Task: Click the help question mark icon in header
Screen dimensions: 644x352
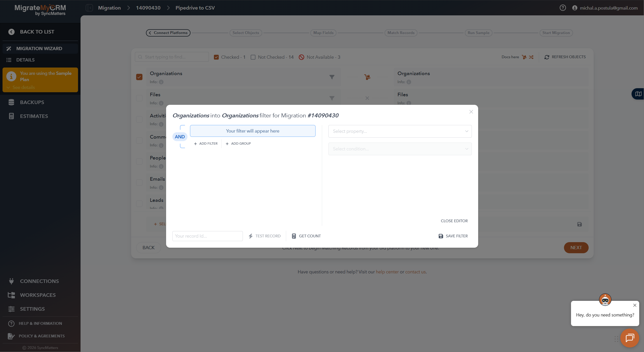Action: [x=563, y=8]
